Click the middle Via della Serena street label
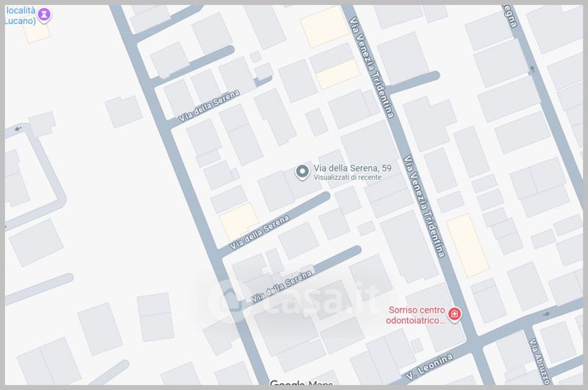 [x=259, y=232]
